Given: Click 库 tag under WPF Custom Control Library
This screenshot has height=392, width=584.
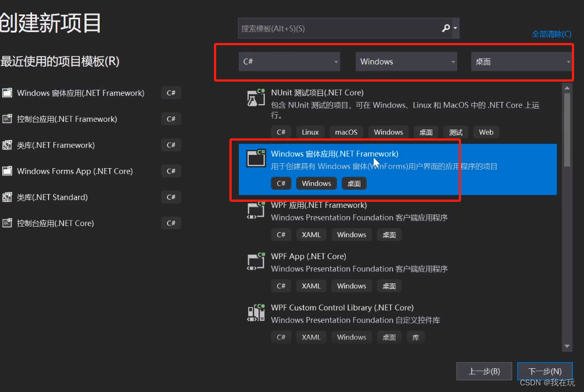Looking at the screenshot, I should [416, 337].
